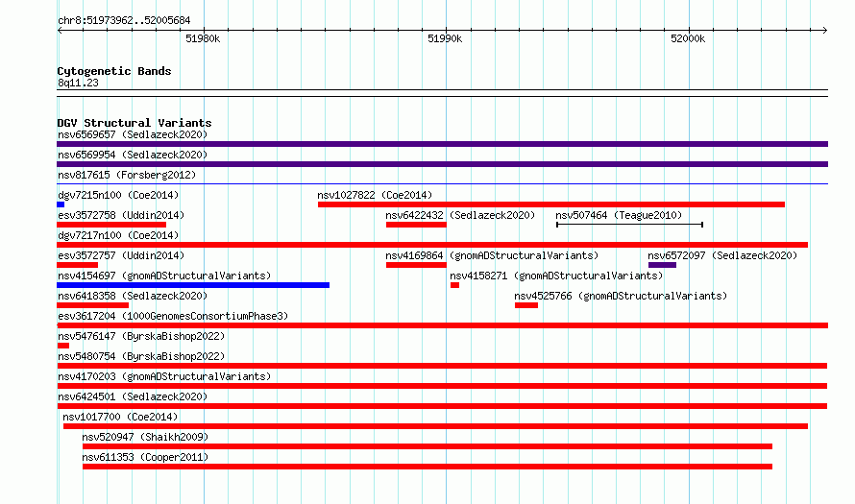Click the ruler's right arrow end
This screenshot has height=504, width=855.
tap(825, 30)
